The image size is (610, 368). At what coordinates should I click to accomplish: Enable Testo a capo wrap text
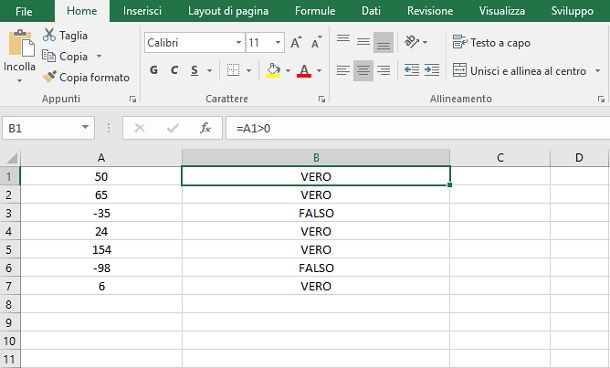(x=491, y=42)
